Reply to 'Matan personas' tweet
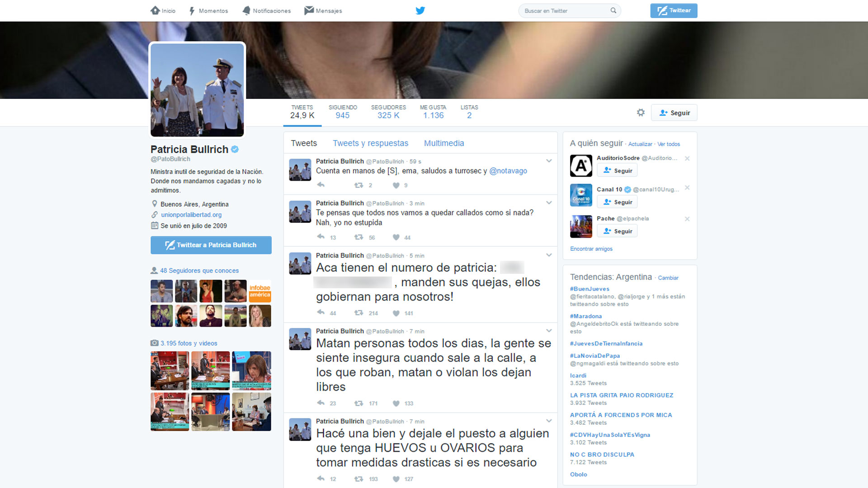868x488 pixels. pos(321,403)
